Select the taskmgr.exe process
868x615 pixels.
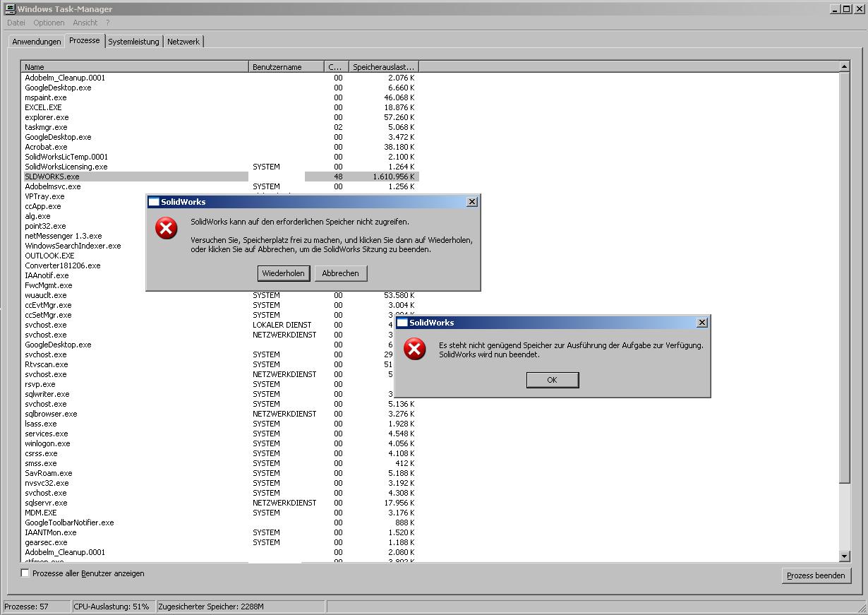[x=46, y=127]
